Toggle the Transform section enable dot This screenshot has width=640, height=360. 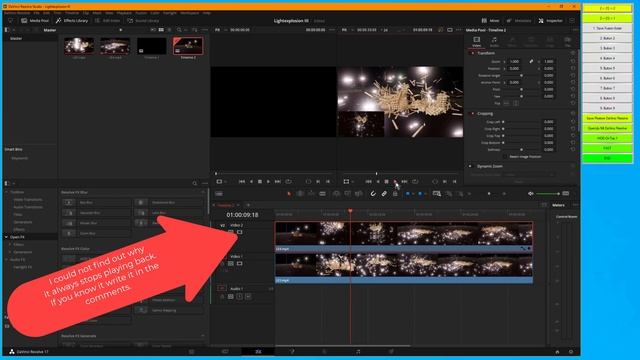[473, 53]
